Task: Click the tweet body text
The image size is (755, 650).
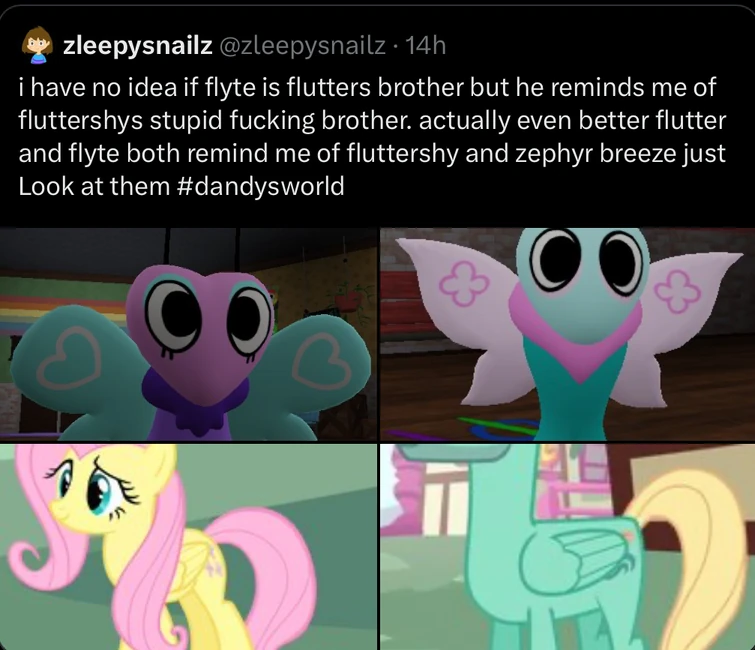Action: [x=372, y=137]
